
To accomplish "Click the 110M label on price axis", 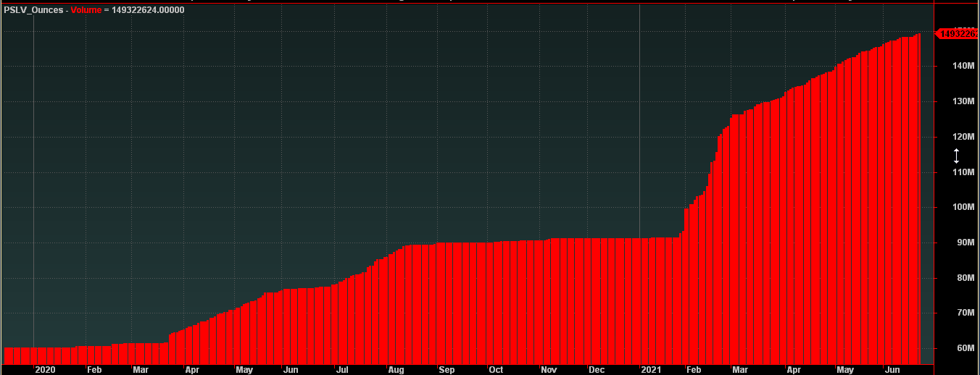I will [x=963, y=172].
